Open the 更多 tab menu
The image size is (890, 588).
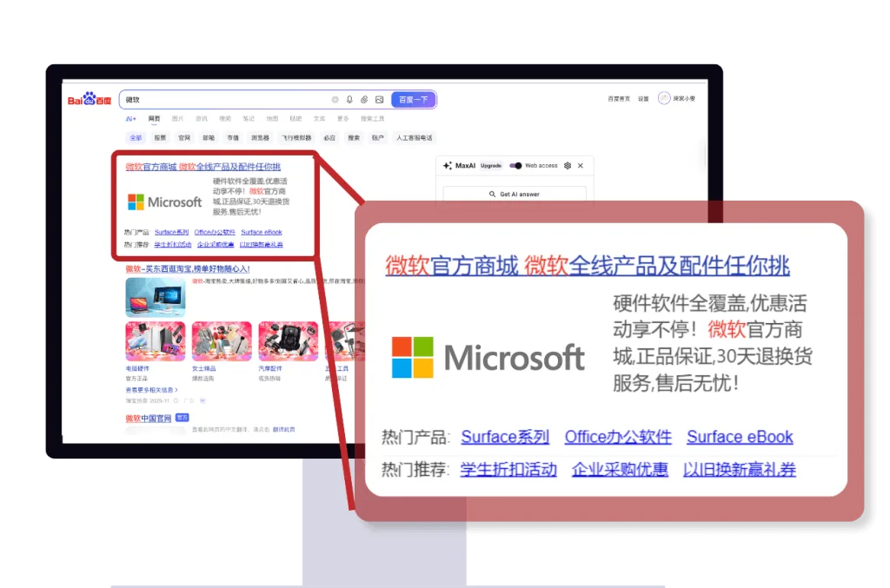pyautogui.click(x=342, y=118)
